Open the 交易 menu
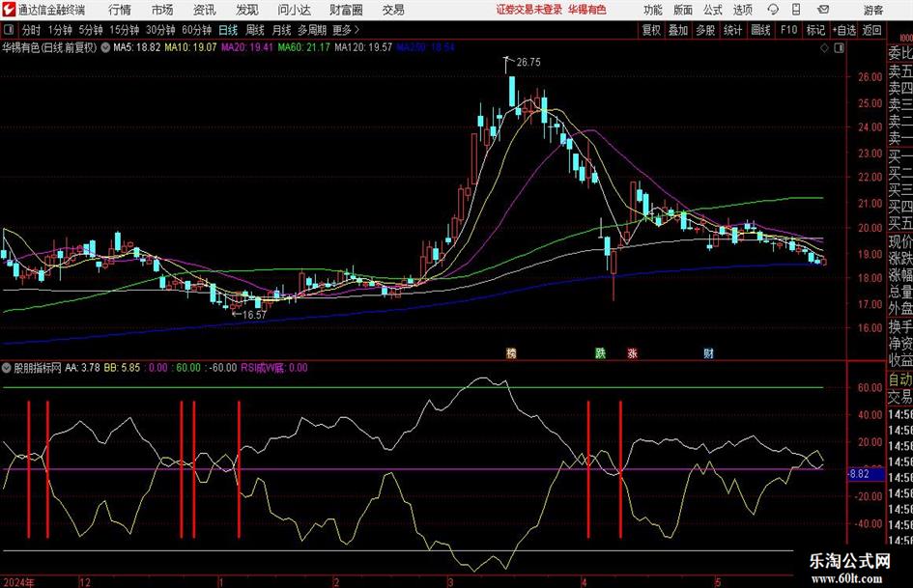Viewport: 913px width, 588px height. click(393, 10)
